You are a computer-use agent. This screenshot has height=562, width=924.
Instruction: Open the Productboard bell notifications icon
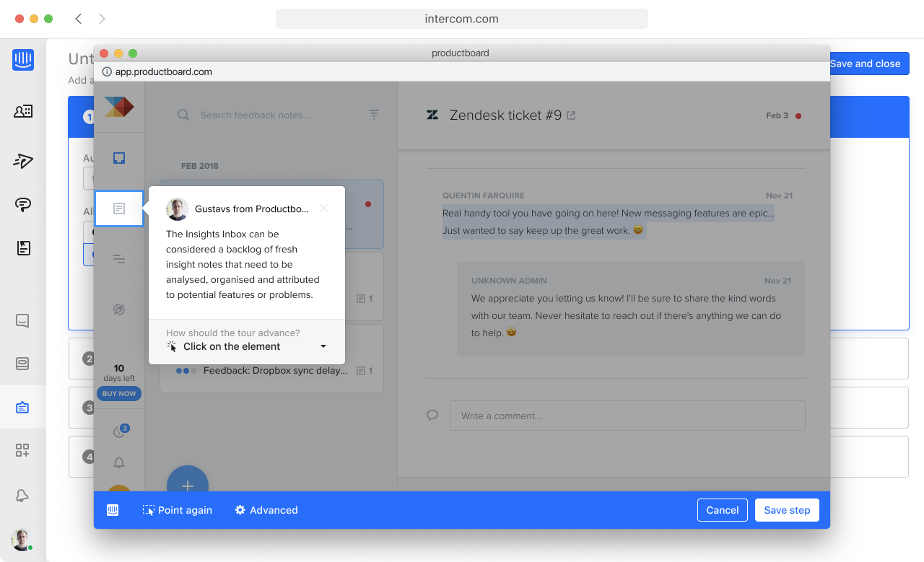tap(119, 462)
